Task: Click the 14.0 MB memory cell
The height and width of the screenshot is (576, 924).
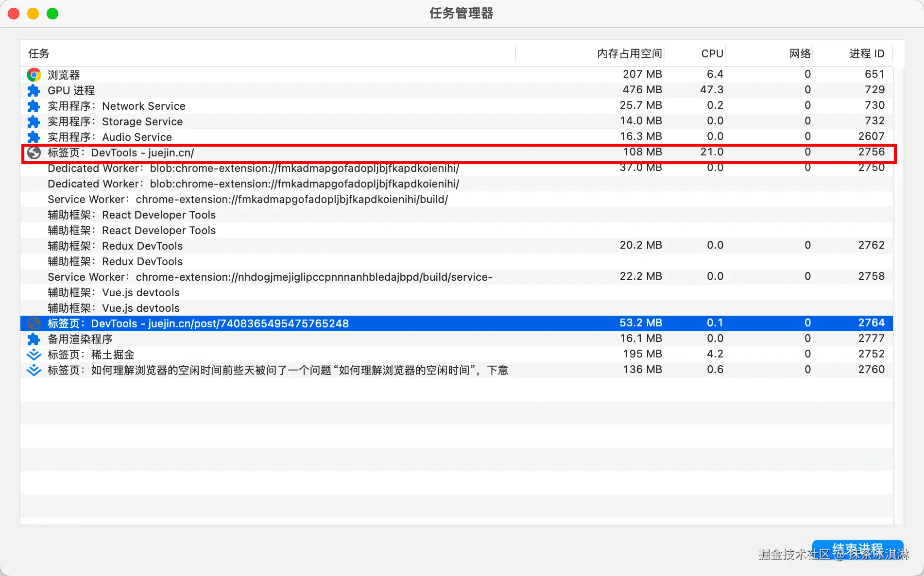Action: pos(641,120)
